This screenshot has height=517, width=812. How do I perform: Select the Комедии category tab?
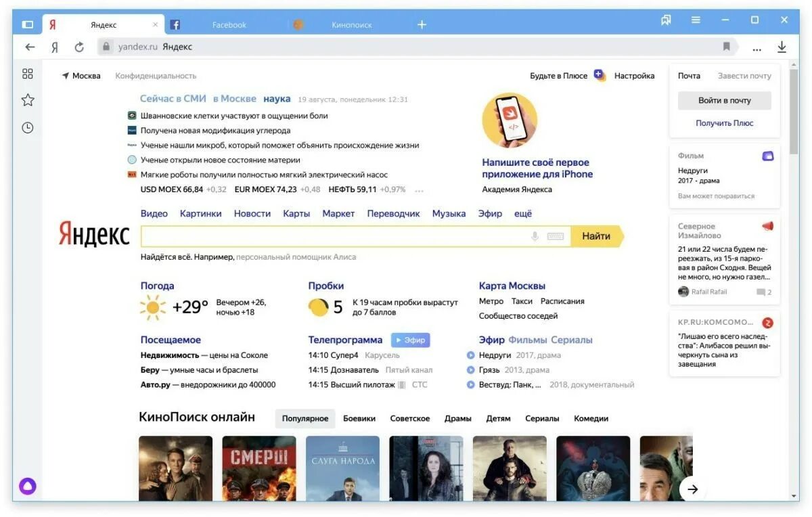(x=591, y=418)
